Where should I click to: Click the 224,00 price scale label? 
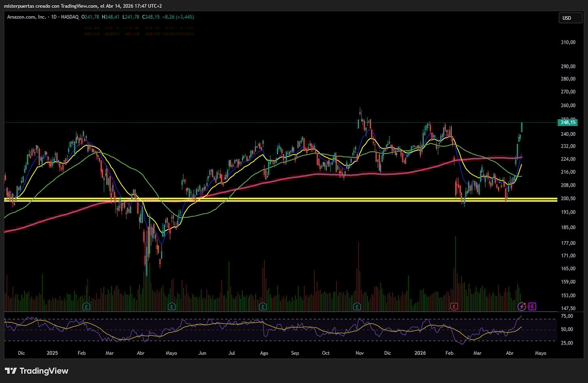click(568, 159)
